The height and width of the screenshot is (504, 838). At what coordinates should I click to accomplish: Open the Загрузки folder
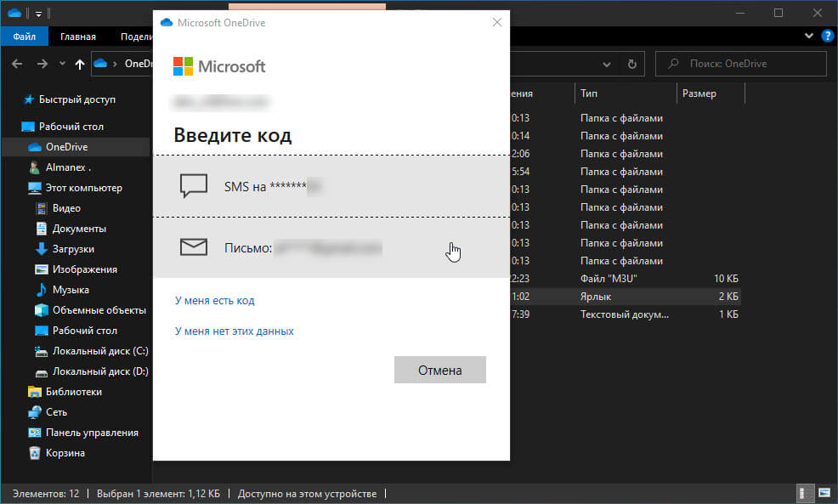73,249
